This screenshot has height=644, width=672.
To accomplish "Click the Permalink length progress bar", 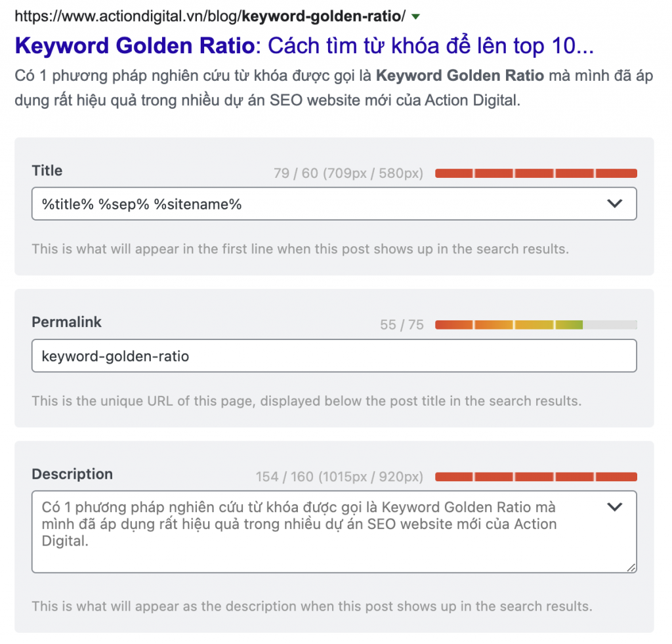I will coord(535,324).
